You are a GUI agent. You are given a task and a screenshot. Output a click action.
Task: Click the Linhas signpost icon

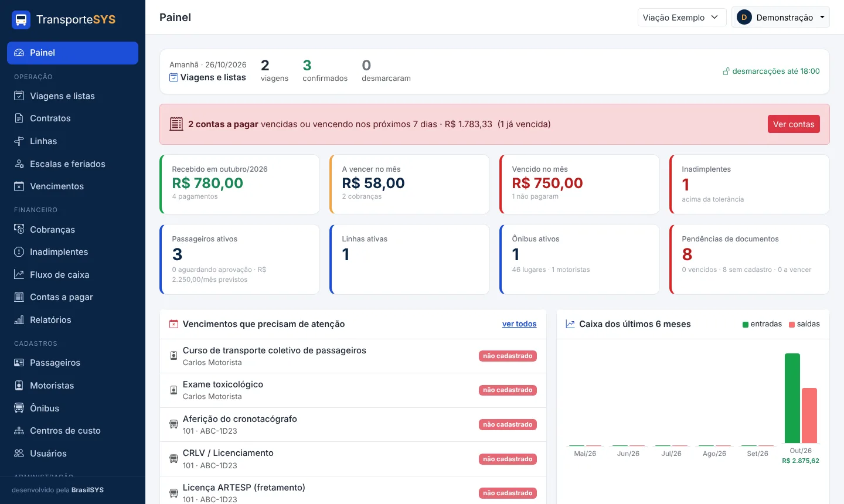click(x=19, y=141)
